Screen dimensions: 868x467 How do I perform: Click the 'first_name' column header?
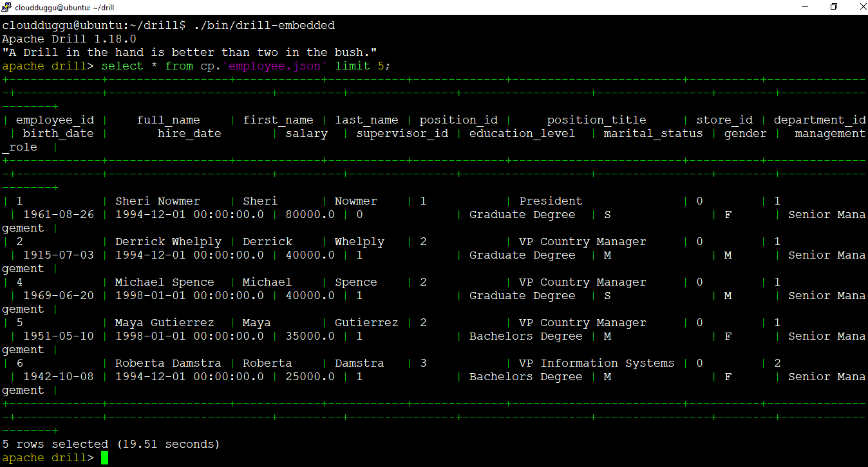point(278,120)
